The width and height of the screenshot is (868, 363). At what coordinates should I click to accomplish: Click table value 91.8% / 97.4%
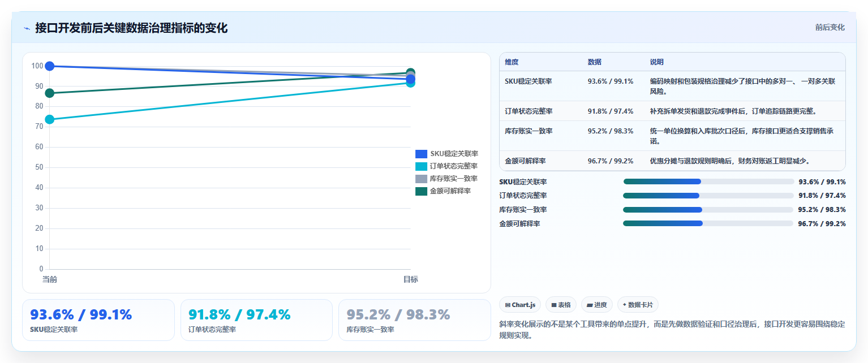(611, 111)
